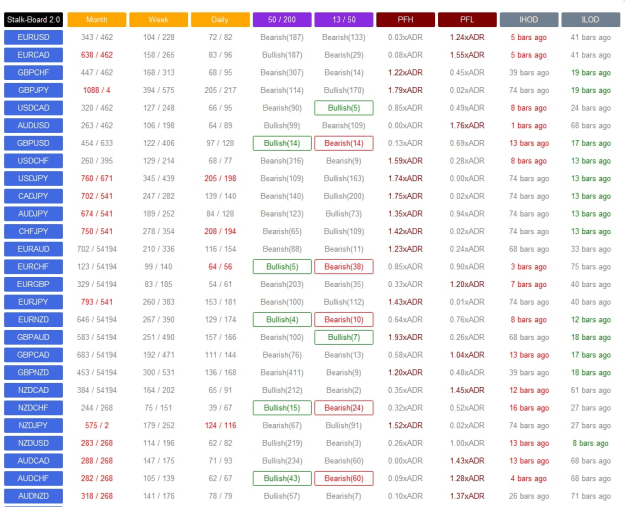625x507 pixels.
Task: Open the GBPCHF symbol button
Action: (x=33, y=73)
